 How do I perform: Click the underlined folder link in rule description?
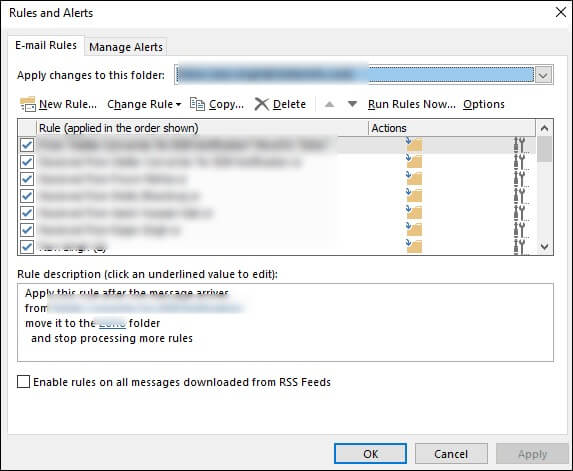[112, 323]
